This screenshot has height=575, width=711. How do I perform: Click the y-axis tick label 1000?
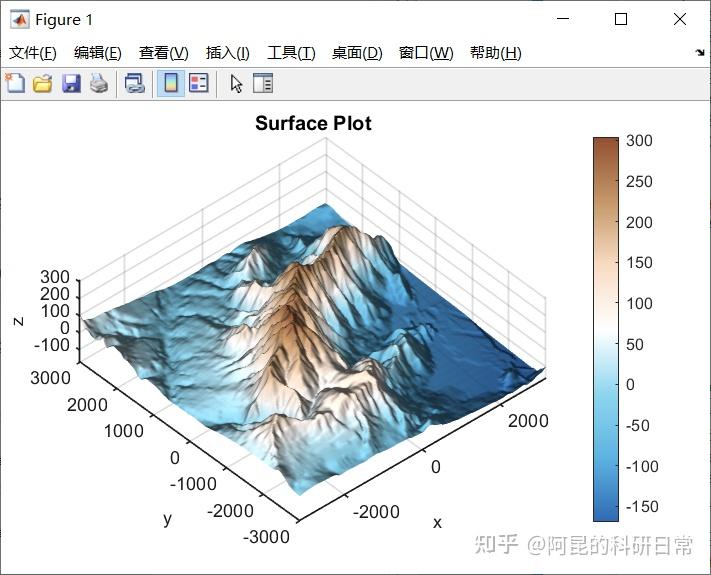124,431
